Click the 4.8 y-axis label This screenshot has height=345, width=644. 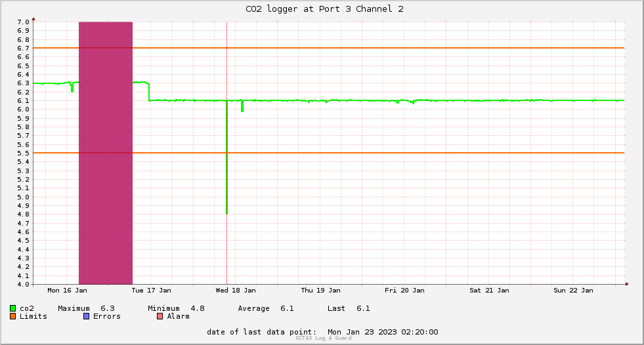coord(23,214)
